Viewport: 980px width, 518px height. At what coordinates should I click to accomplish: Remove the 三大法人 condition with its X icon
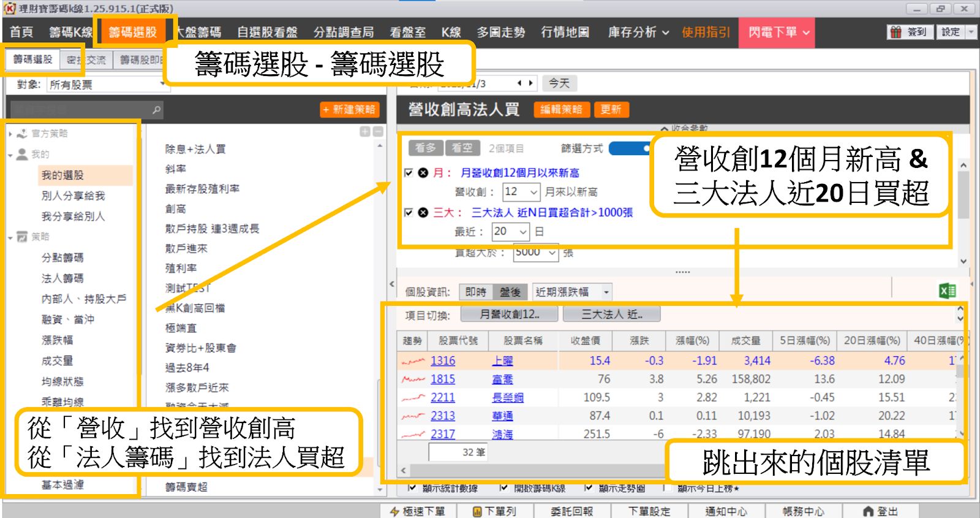(423, 213)
